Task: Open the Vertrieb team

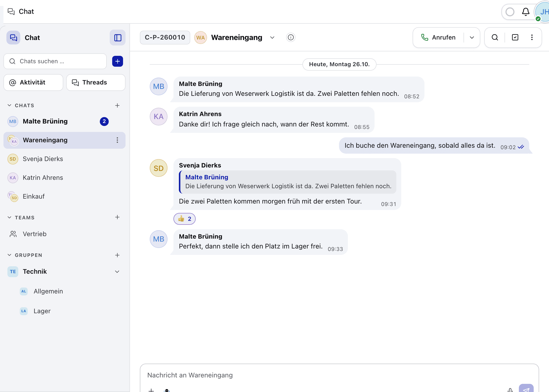Action: tap(64, 234)
